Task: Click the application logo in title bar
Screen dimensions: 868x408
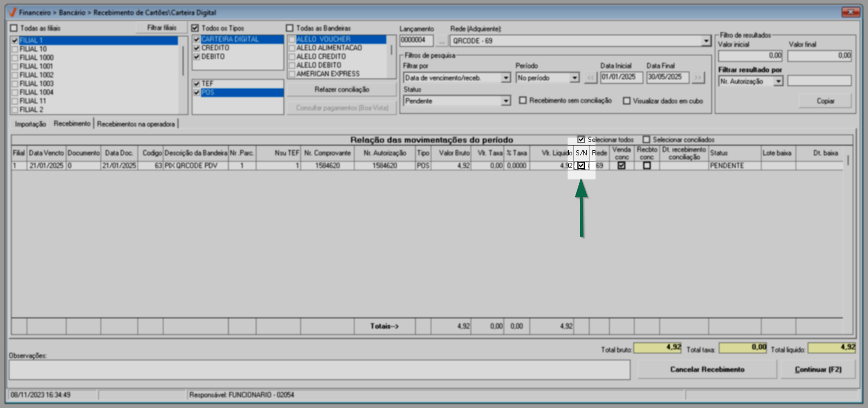Action: 12,12
